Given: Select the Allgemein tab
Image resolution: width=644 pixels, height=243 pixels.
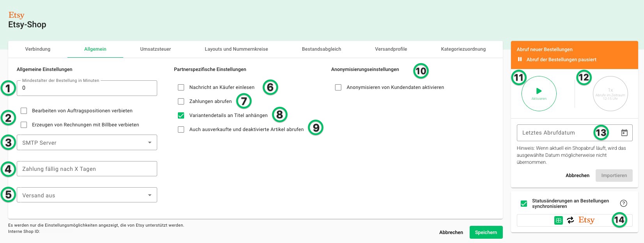Looking at the screenshot, I should pyautogui.click(x=95, y=49).
